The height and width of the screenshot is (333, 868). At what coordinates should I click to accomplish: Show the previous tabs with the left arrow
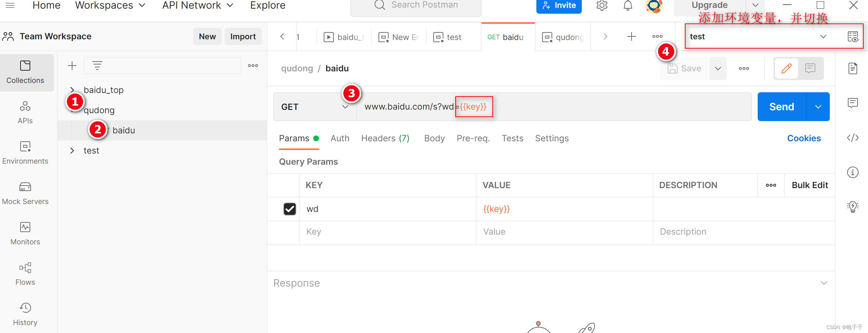[282, 36]
